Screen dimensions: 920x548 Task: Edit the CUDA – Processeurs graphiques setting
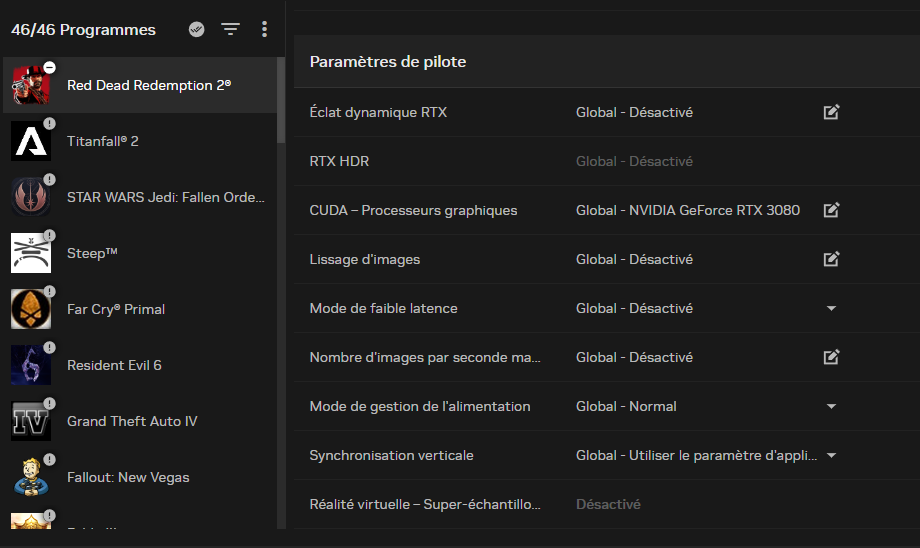coord(831,210)
